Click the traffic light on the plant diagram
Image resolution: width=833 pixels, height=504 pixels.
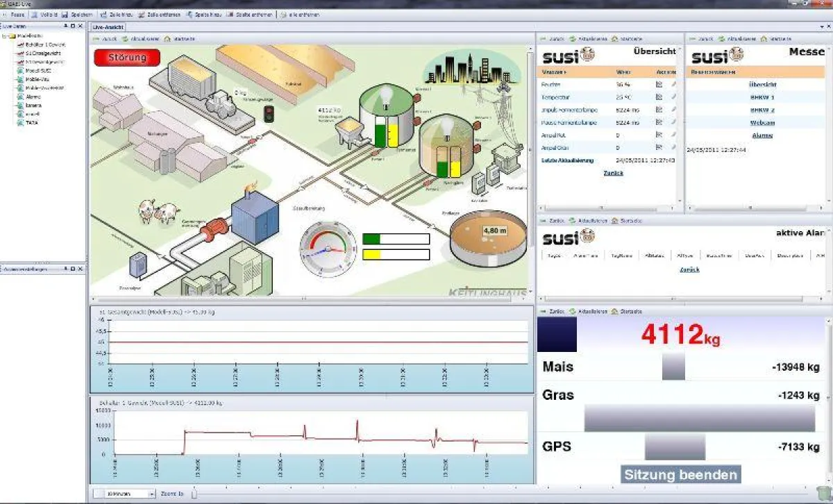pos(269,113)
